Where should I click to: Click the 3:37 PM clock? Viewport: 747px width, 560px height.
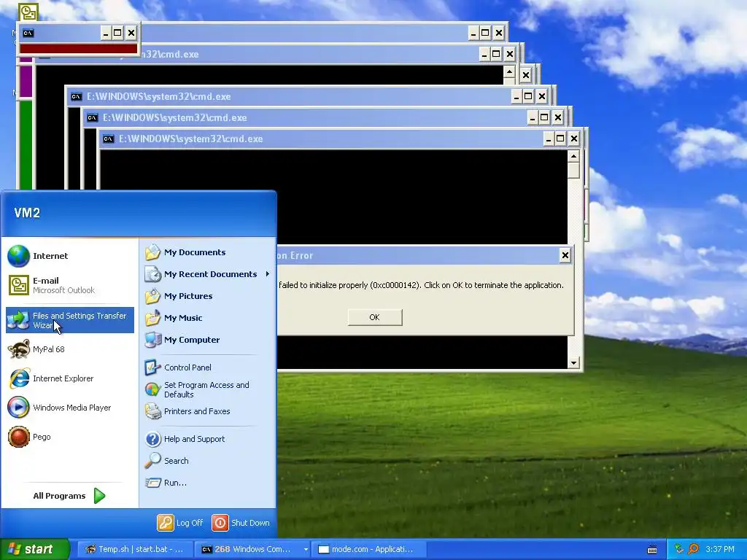tap(720, 549)
